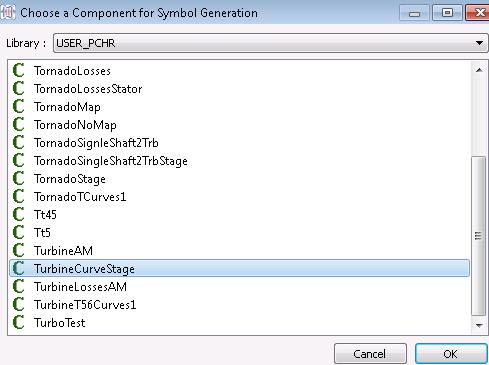Click the list's scroll down arrow

pyautogui.click(x=479, y=325)
